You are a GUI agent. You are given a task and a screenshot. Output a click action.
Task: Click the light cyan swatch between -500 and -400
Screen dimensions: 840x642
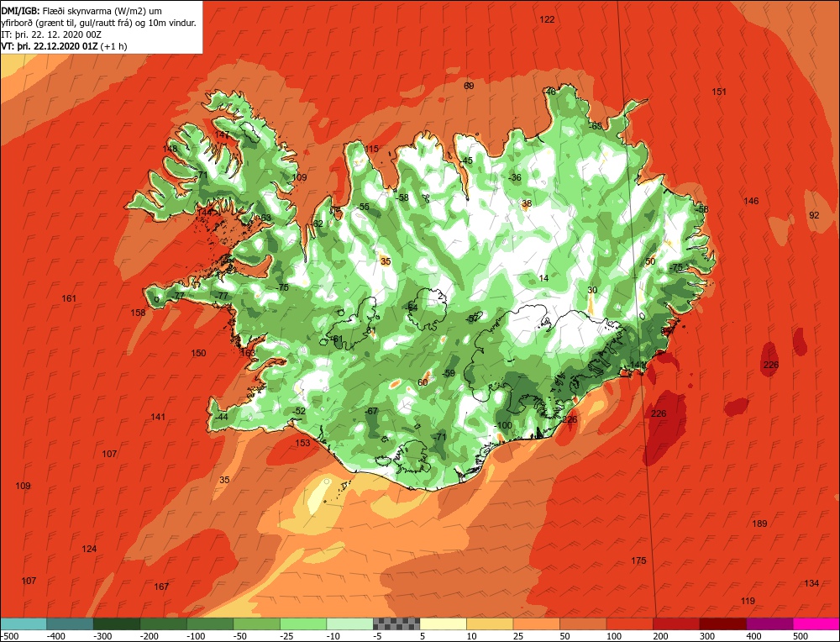(x=24, y=624)
